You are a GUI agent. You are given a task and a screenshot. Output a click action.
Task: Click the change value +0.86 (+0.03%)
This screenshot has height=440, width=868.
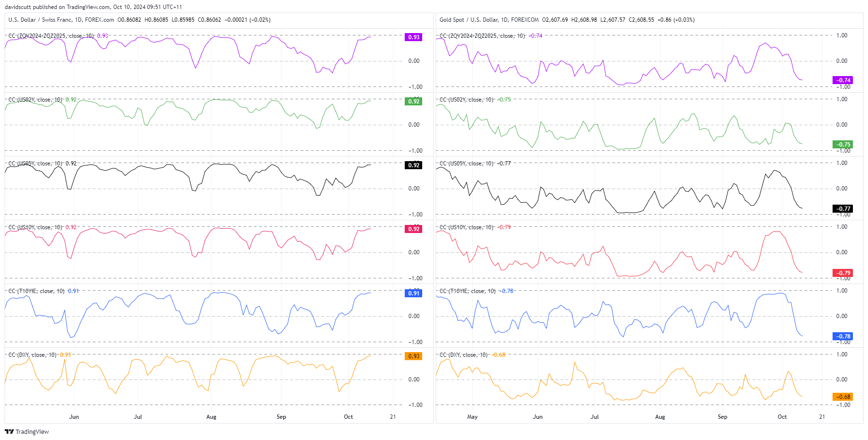click(x=676, y=20)
